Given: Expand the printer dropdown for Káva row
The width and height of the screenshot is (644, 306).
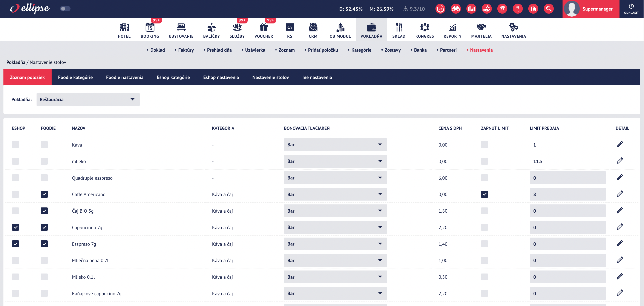Looking at the screenshot, I should (335, 145).
